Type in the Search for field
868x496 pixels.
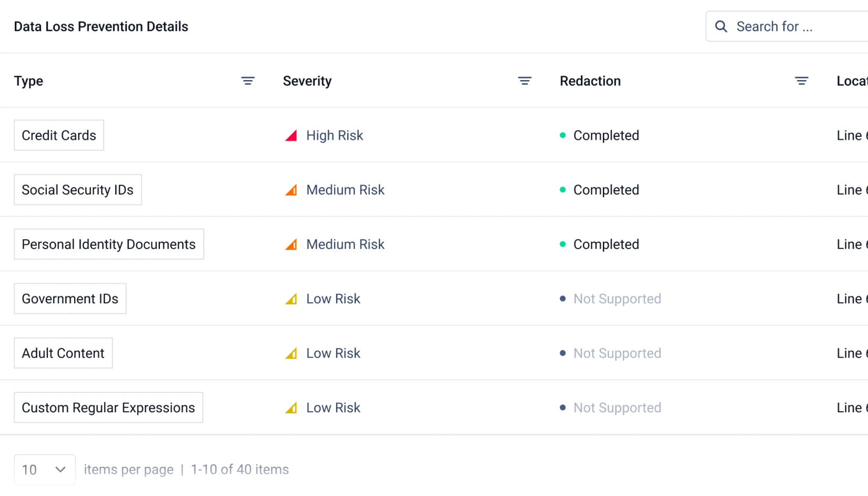coord(794,26)
